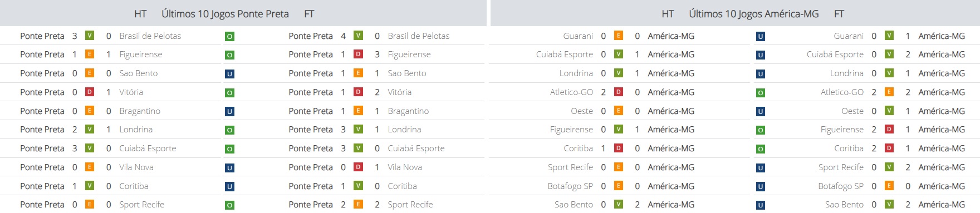Click orange E badge in FT Ponte Preta-Bragantino row
This screenshot has height=213, width=980.
(358, 111)
